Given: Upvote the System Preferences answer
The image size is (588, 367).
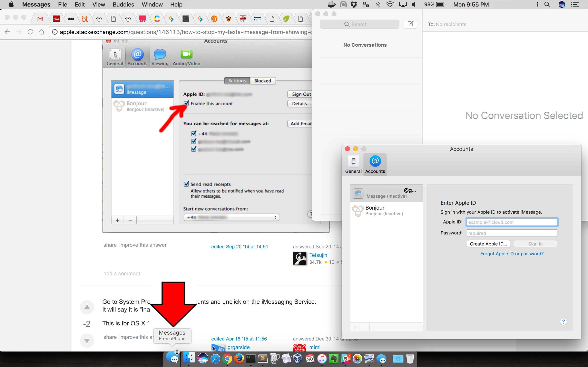Looking at the screenshot, I should [87, 307].
